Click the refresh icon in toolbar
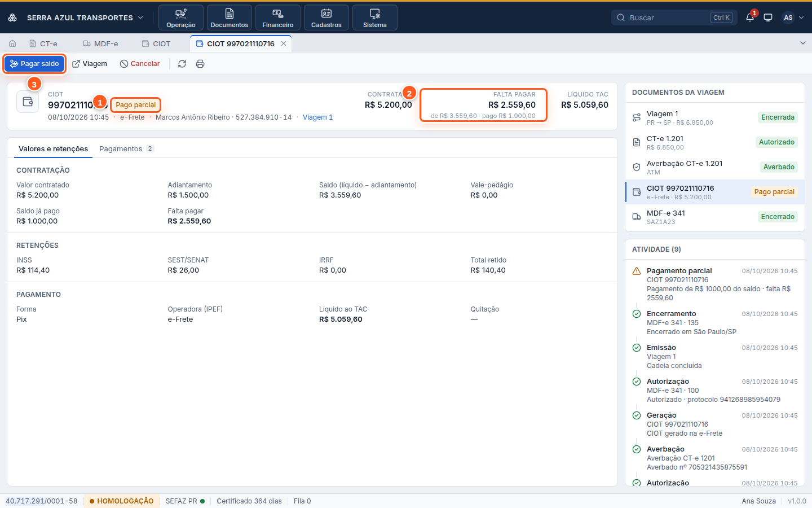Viewport: 812px width, 508px height. (182, 64)
